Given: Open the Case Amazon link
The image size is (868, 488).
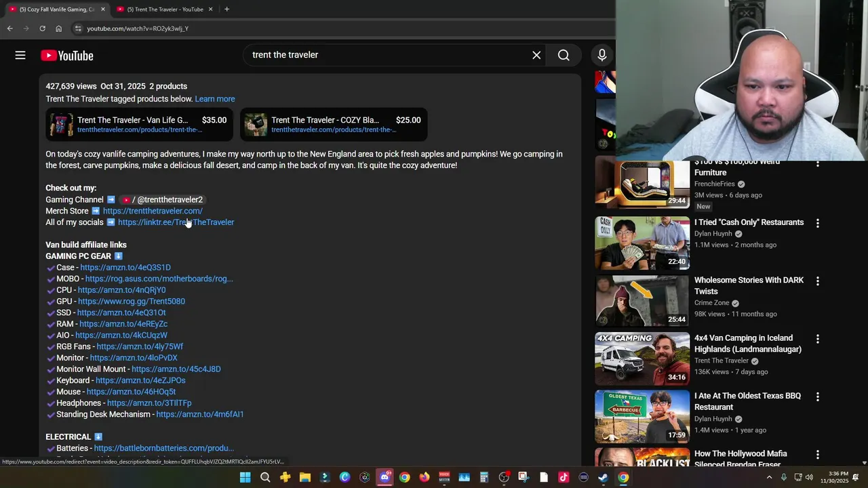Looking at the screenshot, I should coord(125,268).
